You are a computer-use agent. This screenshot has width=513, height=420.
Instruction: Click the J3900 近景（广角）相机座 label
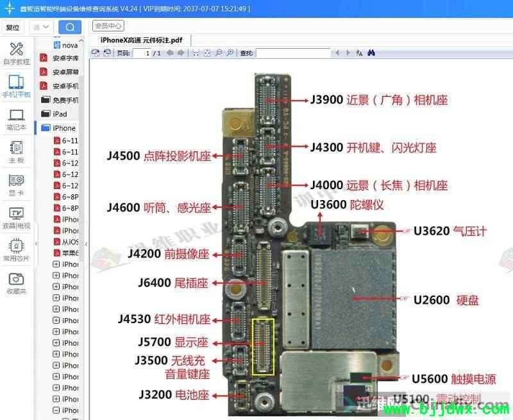coord(379,100)
